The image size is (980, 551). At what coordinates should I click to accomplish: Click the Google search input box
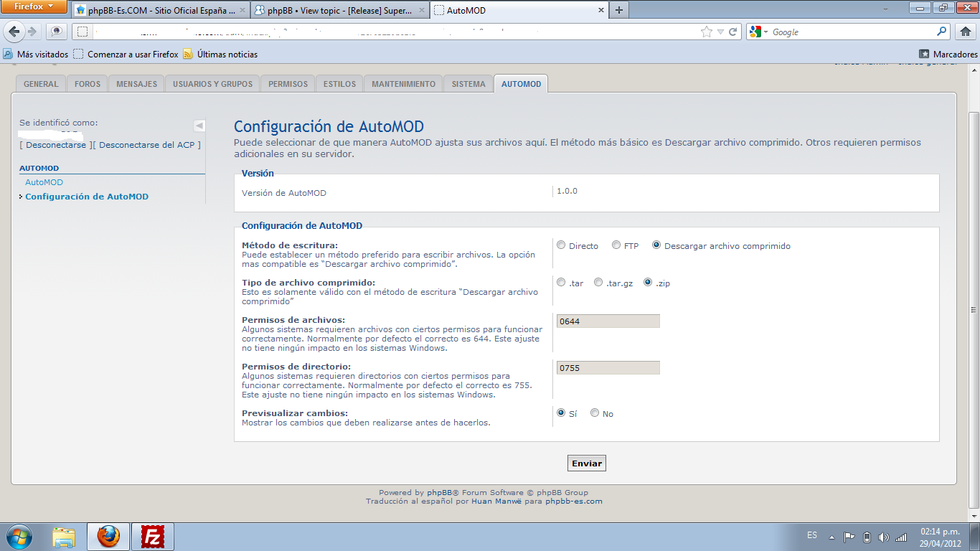pos(852,32)
